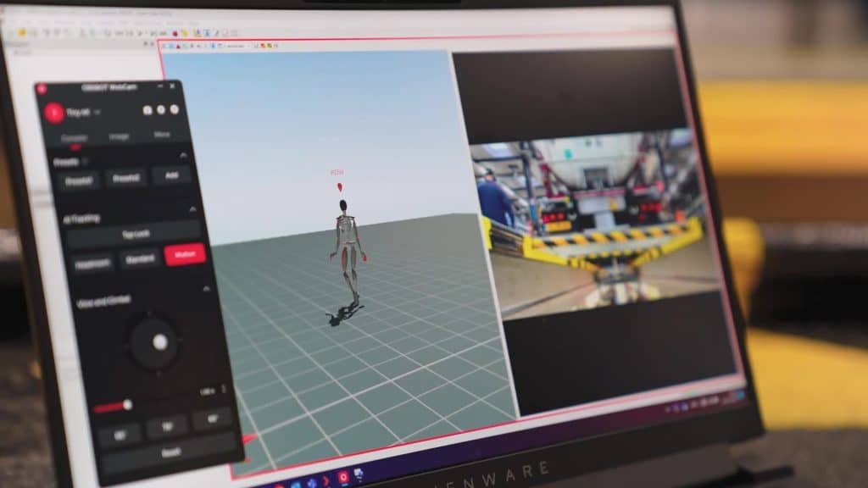Click the gimbal joystick center knob
Image resolution: width=868 pixels, height=488 pixels.
[x=158, y=342]
